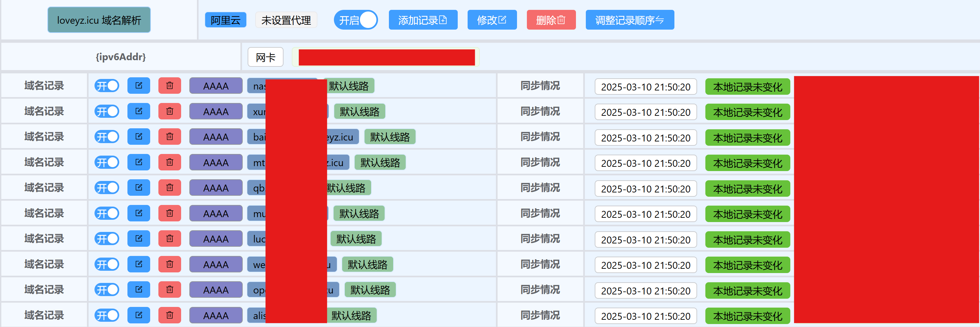
Task: Click 调整记录顺序 button
Action: click(630, 20)
